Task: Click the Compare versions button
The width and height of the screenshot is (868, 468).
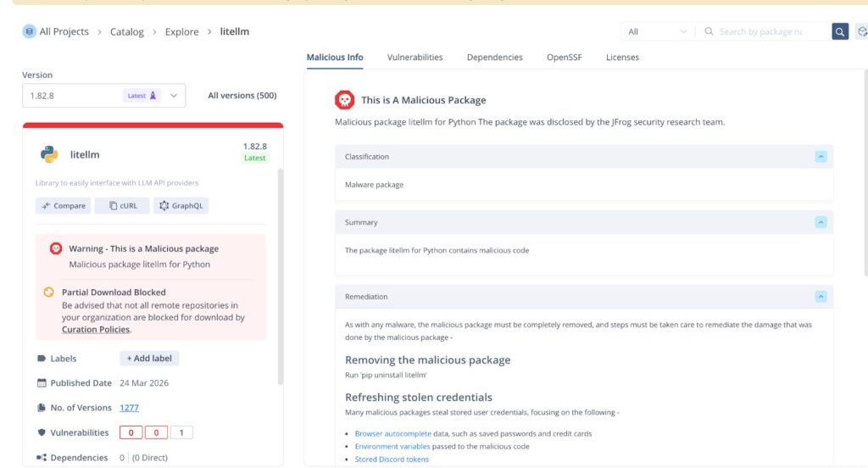Action: tap(63, 206)
